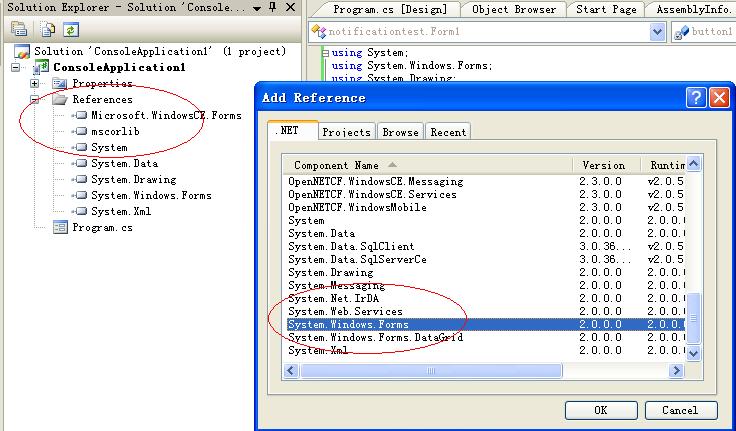Open the Object Browser tab
This screenshot has width=736, height=431.
point(514,9)
